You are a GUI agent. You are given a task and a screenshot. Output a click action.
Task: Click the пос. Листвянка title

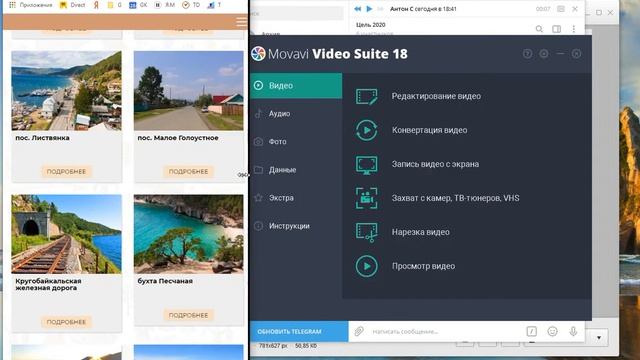coord(42,138)
